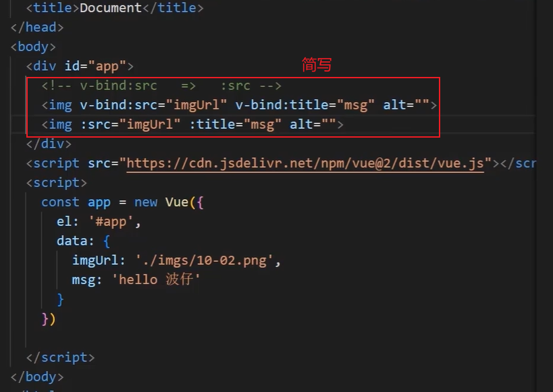
Task: Click the closing </body> tag
Action: (37, 377)
